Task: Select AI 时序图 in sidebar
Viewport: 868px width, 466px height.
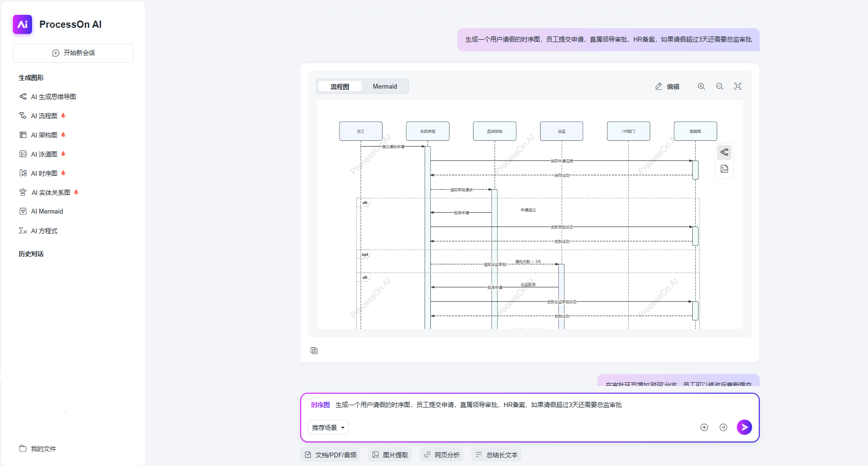Action: pos(44,173)
